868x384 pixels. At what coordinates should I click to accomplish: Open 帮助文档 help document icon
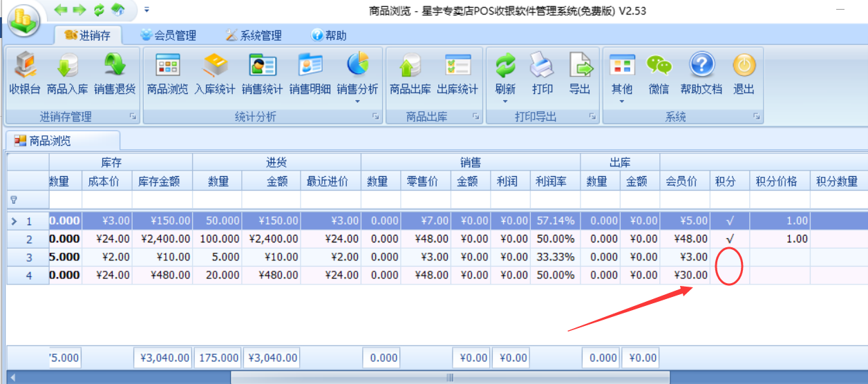click(x=701, y=73)
